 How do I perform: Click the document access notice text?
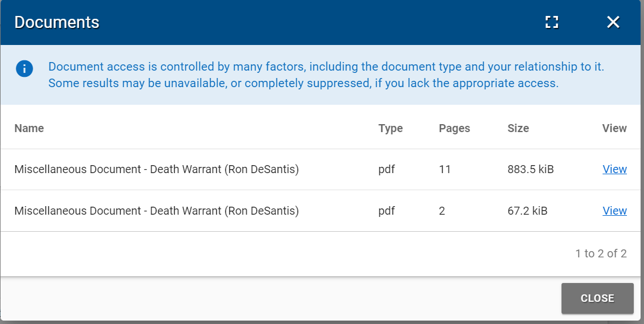(326, 75)
